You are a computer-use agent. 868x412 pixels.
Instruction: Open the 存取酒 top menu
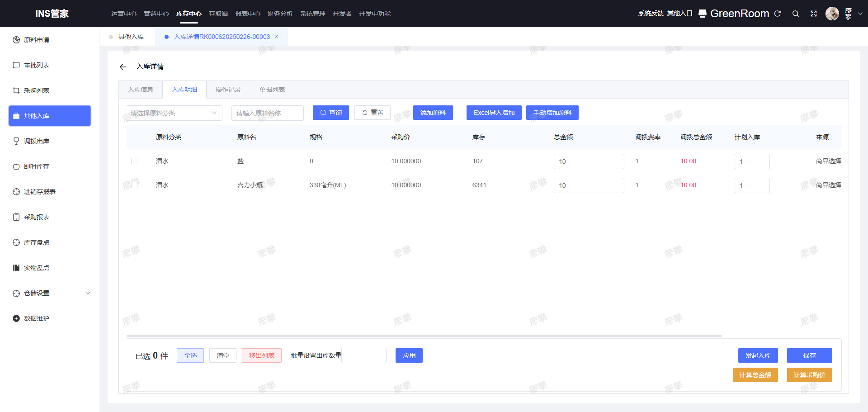218,14
